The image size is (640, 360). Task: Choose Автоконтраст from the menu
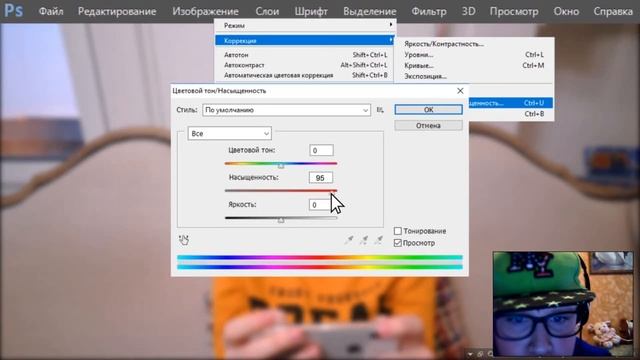coord(304,65)
